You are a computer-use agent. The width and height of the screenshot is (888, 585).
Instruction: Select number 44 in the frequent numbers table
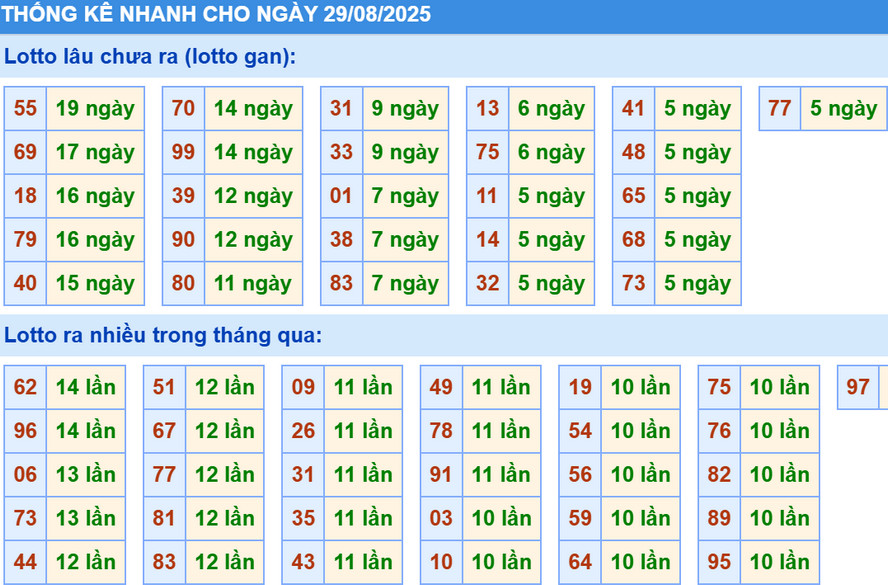tap(26, 562)
